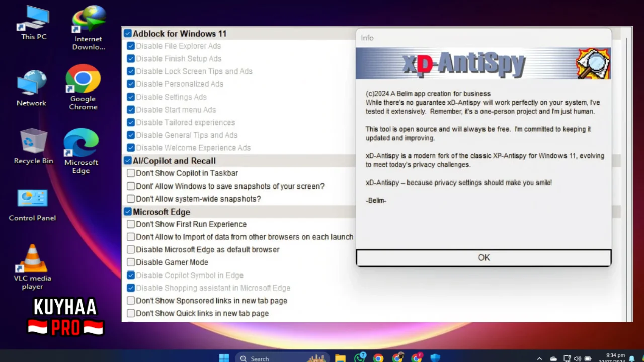Click the '-Belim-' signature text in dialog
The height and width of the screenshot is (362, 644).
click(376, 200)
